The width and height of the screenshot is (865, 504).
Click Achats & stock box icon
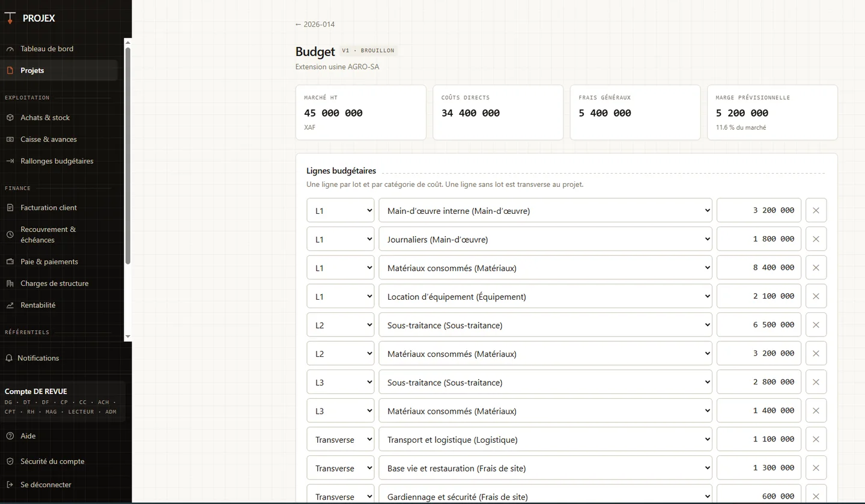[x=10, y=118]
